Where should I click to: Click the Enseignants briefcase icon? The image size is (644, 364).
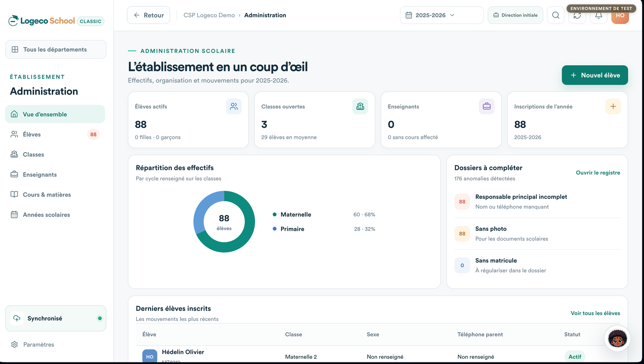tap(487, 106)
